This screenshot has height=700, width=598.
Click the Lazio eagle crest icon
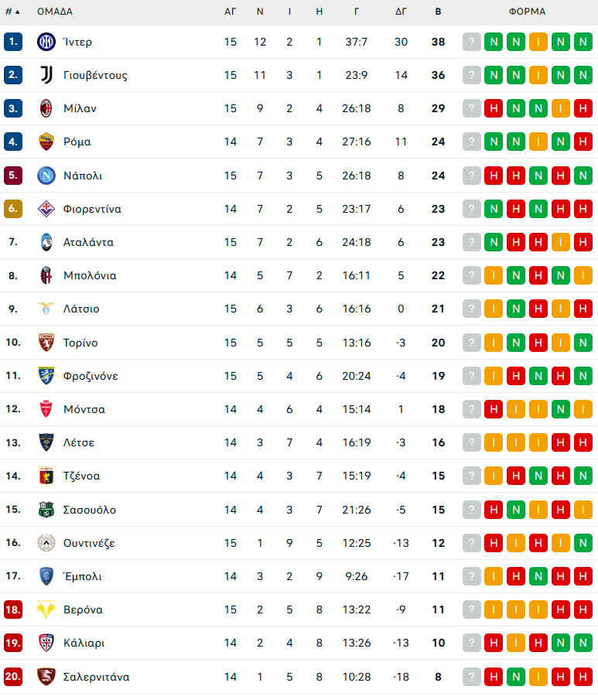pos(46,309)
